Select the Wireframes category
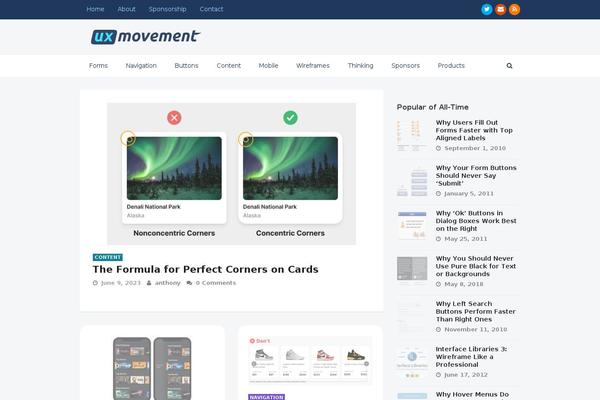Screen dimensions: 600x400 pos(313,66)
